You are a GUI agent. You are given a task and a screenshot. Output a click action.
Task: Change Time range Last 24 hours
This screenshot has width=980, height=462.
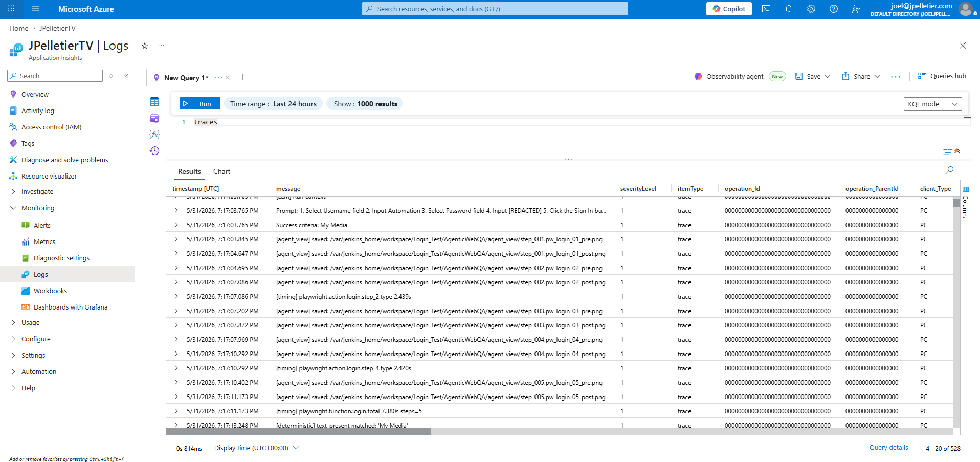point(273,104)
